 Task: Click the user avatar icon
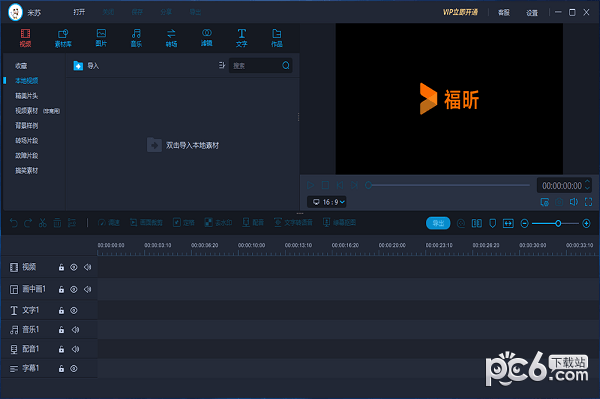[15, 12]
